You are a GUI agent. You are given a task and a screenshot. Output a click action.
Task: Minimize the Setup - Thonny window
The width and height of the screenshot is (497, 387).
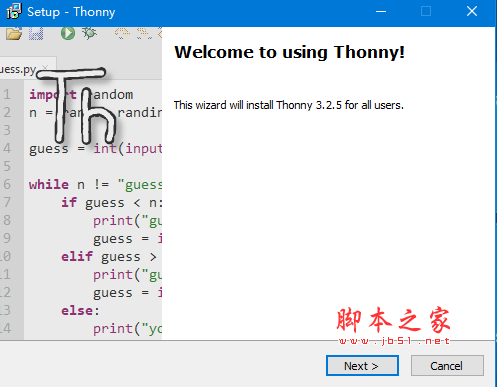pyautogui.click(x=381, y=12)
